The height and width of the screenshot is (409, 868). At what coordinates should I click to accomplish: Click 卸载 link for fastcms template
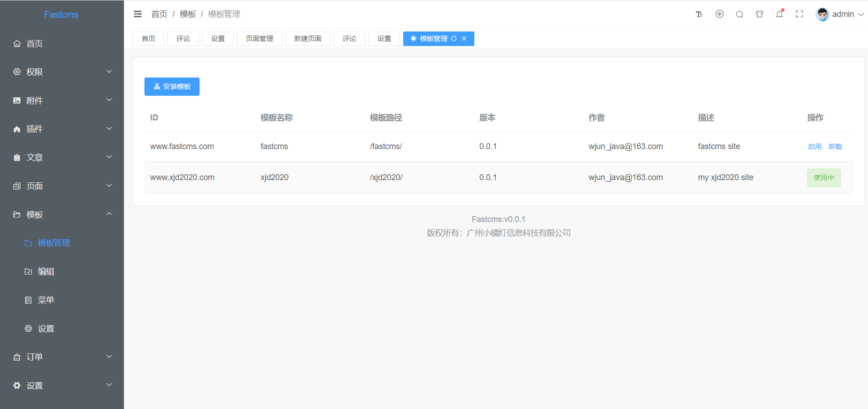click(x=835, y=146)
